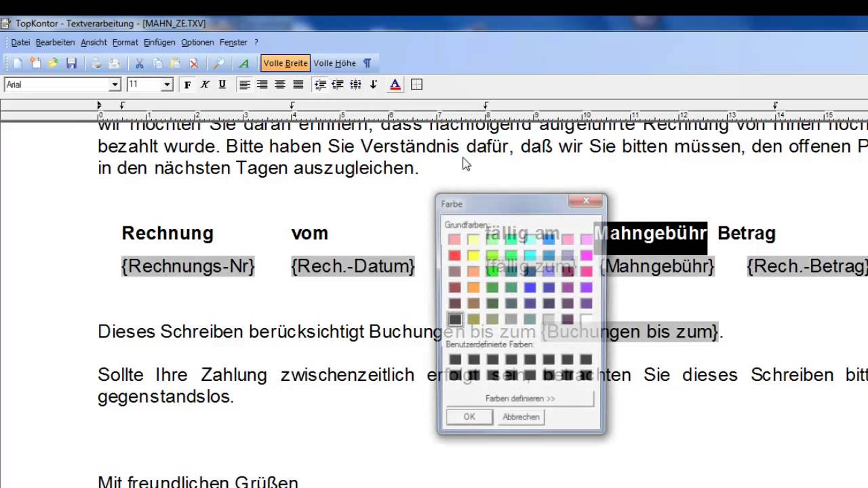Select the right tab stop type button
Screen dimensions: 868x488
click(338, 85)
